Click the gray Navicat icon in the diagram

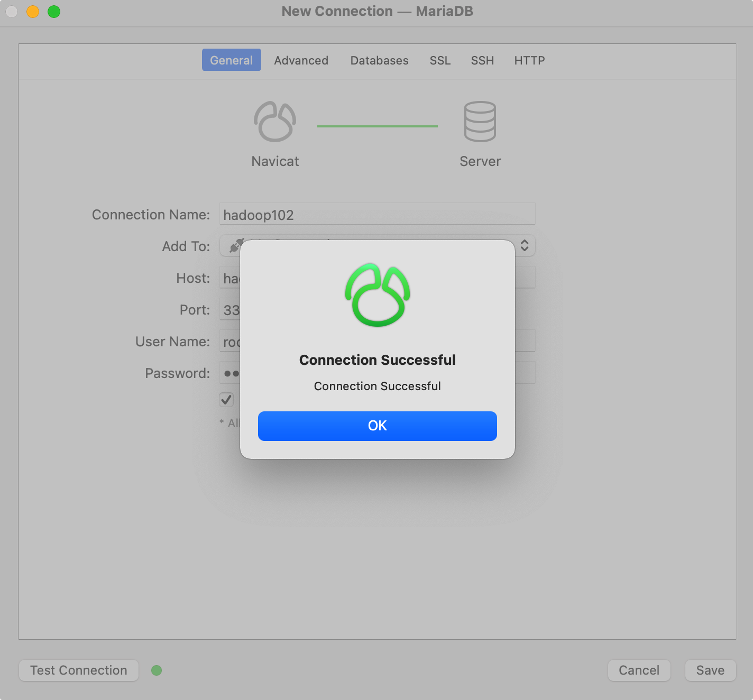(x=275, y=122)
